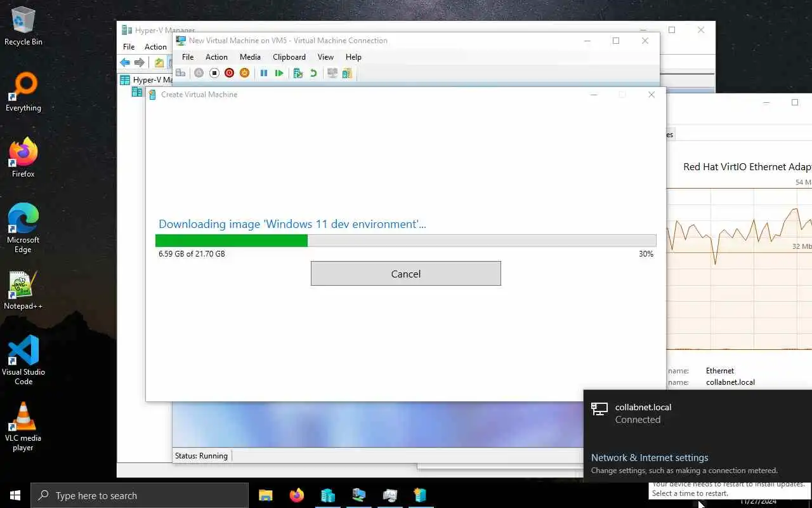Open the Microsoft Edge desktop shortcut

23,229
